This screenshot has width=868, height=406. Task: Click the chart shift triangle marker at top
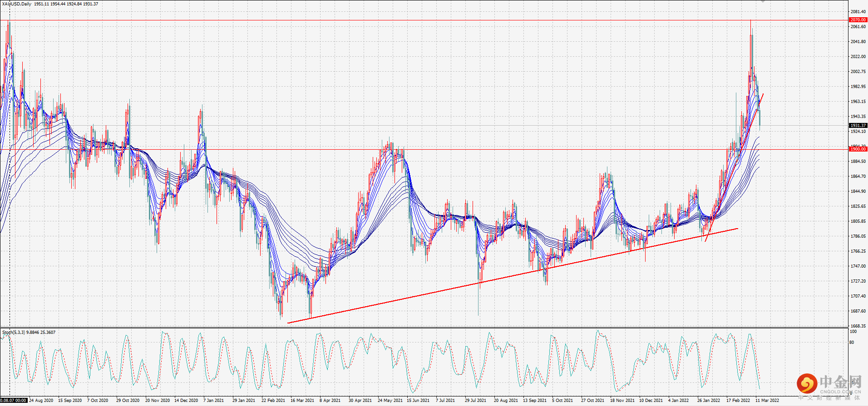tap(763, 1)
